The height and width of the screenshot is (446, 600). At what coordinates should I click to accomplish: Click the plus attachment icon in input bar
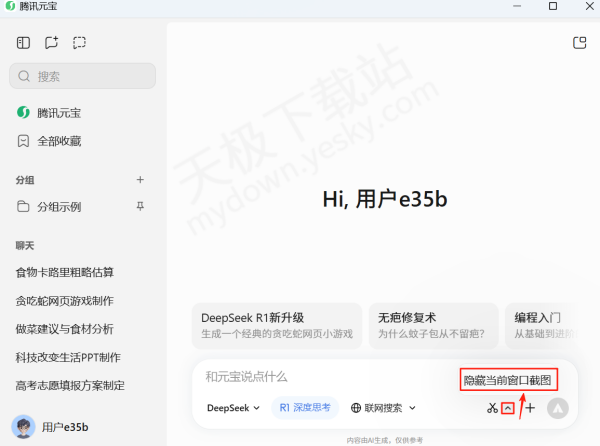coord(530,408)
